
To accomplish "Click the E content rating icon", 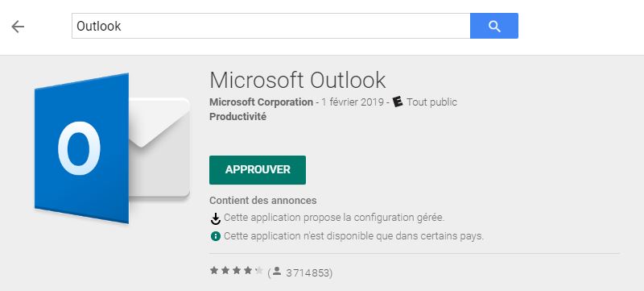I will [x=398, y=102].
